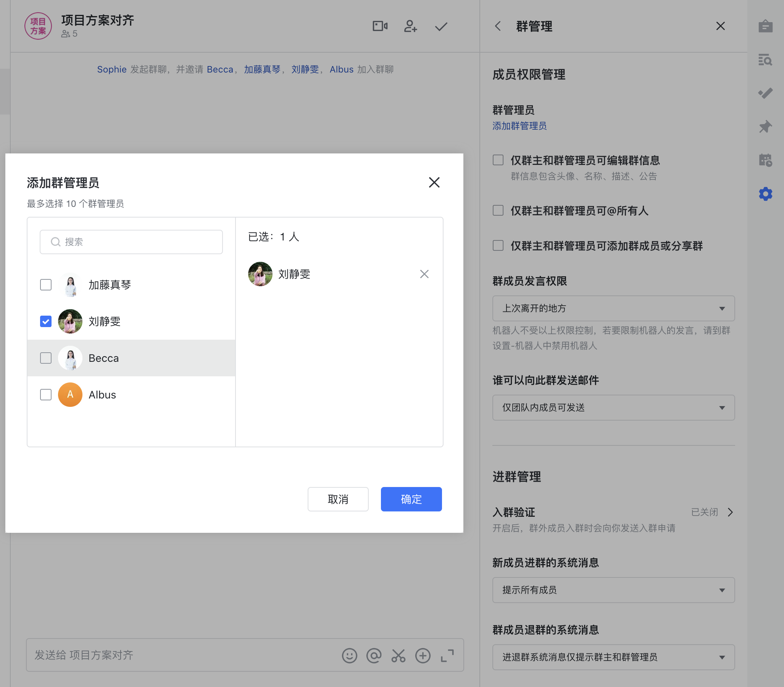
Task: Open the pinned messages sidebar icon
Action: point(765,126)
